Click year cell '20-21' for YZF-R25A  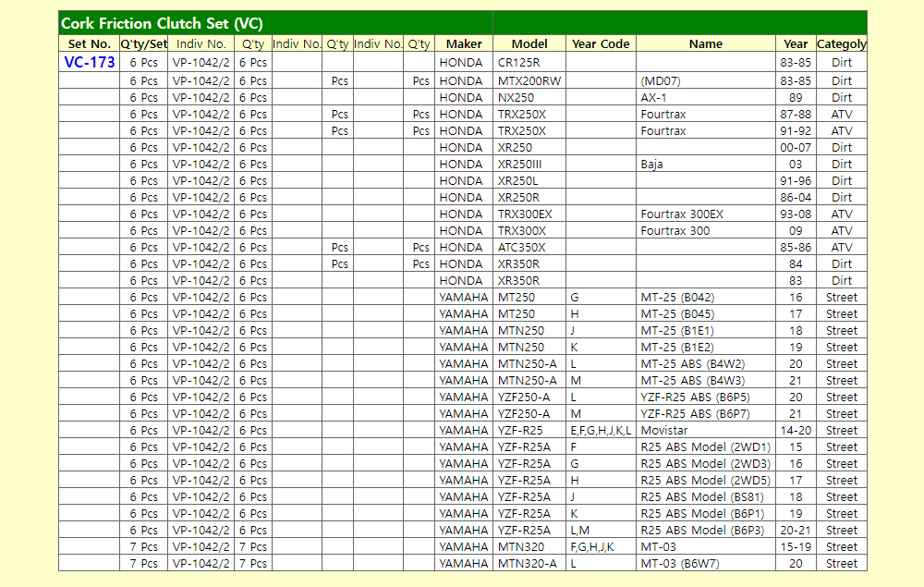tap(796, 531)
